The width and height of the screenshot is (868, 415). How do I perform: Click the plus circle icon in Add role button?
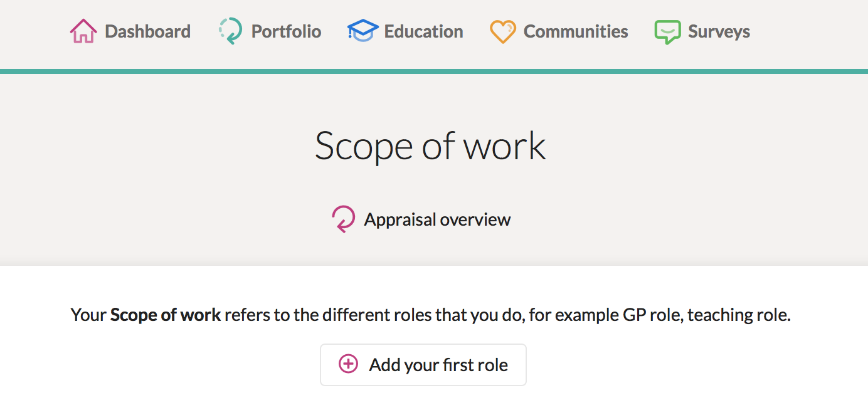[348, 364]
